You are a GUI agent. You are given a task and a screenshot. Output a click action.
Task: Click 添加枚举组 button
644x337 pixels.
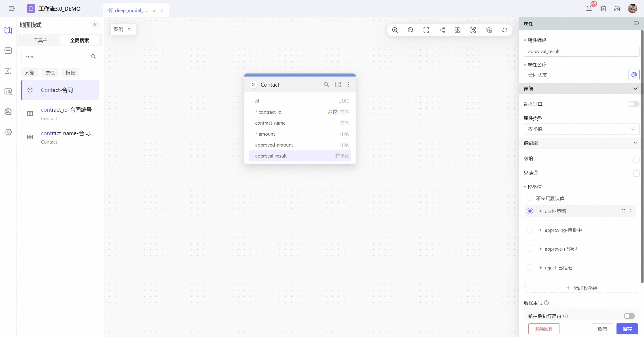pyautogui.click(x=581, y=288)
